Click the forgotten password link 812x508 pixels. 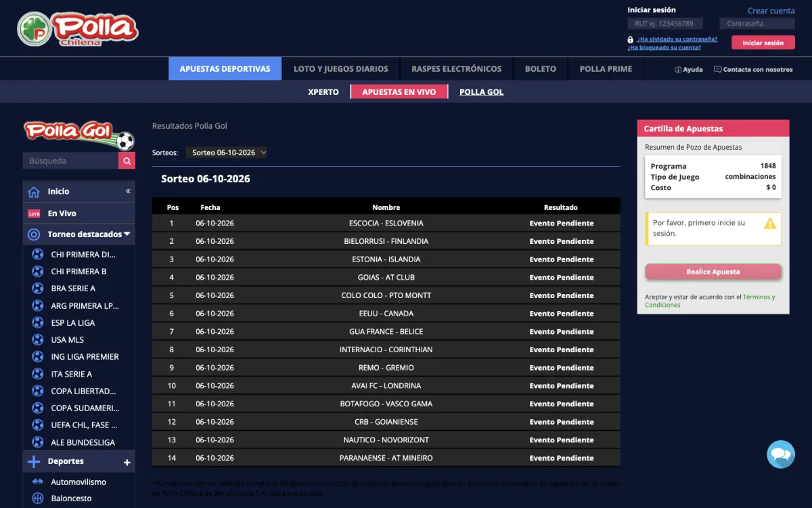[677, 39]
